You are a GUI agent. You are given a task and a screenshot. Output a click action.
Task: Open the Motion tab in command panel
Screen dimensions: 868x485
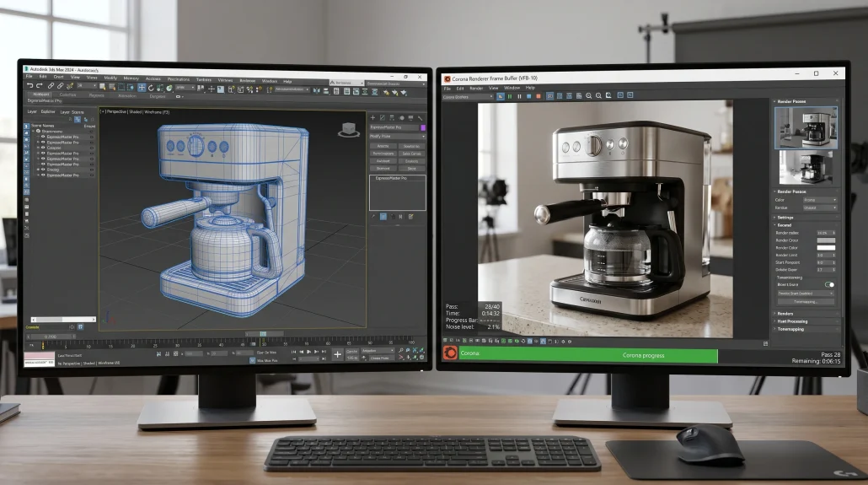402,118
